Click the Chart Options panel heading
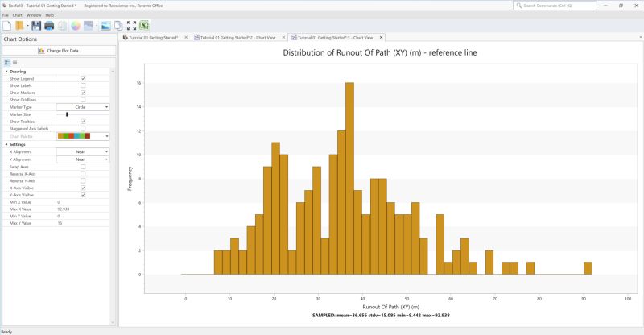Viewport: 644px width, 335px height. point(20,39)
